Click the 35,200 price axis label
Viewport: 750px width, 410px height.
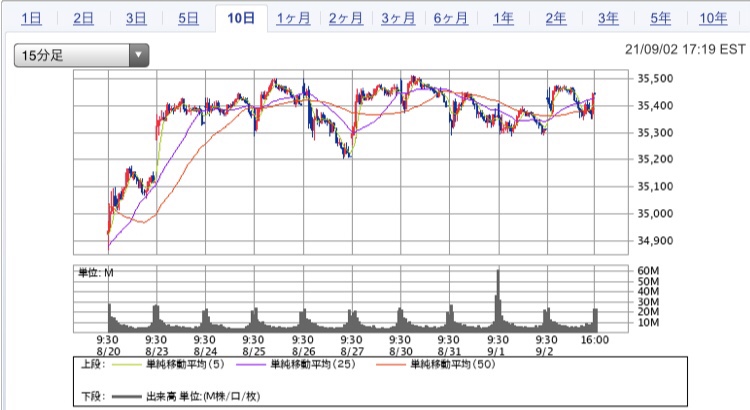[x=655, y=159]
